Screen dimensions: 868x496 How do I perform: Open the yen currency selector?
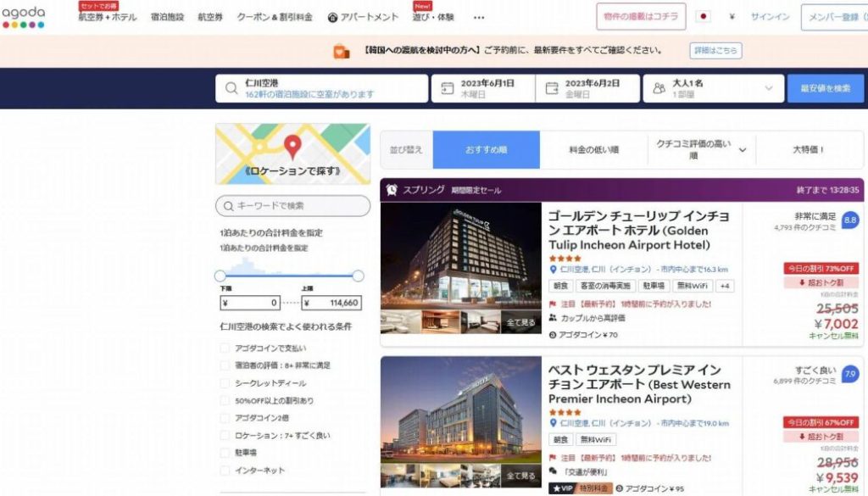[732, 17]
